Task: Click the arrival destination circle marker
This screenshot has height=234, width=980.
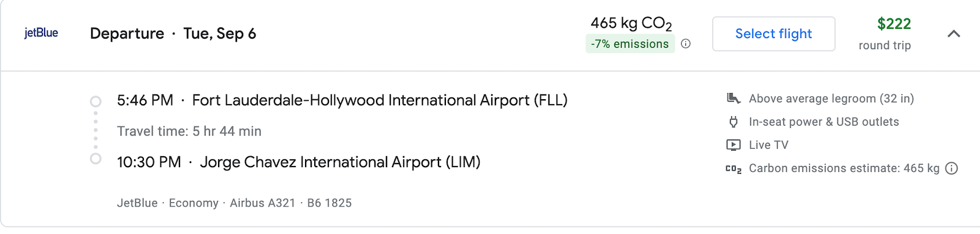Action: pyautogui.click(x=96, y=159)
